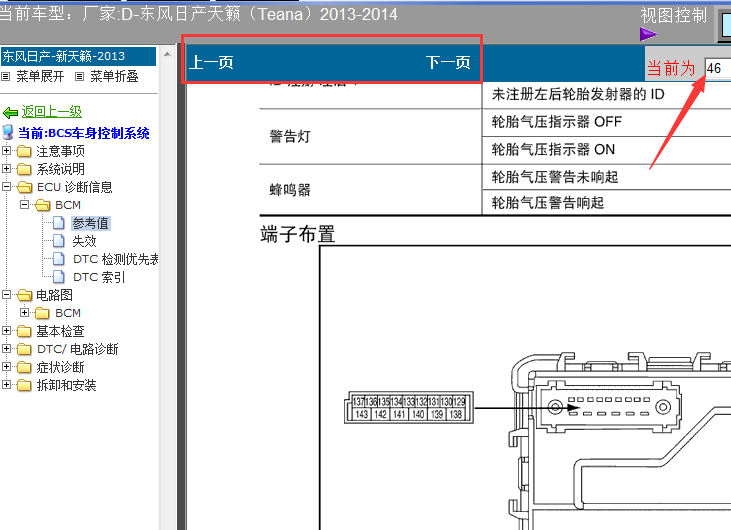731x530 pixels.
Task: Click the 菜单折叠 list icon
Action: [x=80, y=76]
